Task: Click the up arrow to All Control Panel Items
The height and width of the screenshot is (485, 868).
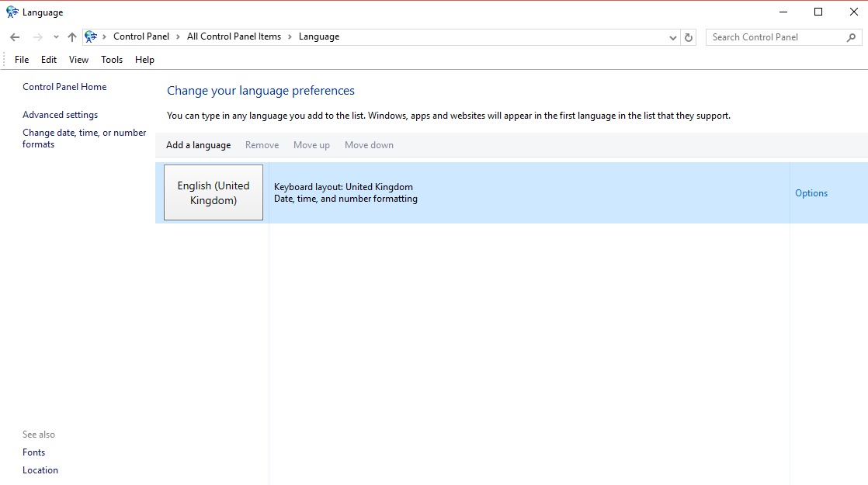Action: 71,36
